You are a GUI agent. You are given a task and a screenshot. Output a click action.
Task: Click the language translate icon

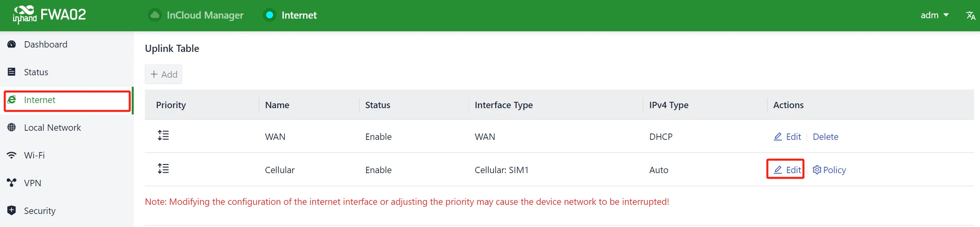970,15
